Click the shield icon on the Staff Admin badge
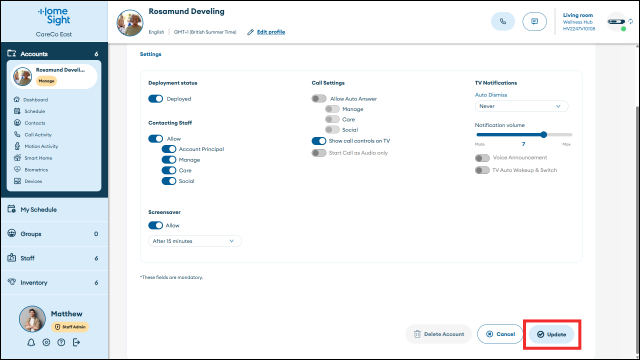The height and width of the screenshot is (360, 640). pos(57,327)
